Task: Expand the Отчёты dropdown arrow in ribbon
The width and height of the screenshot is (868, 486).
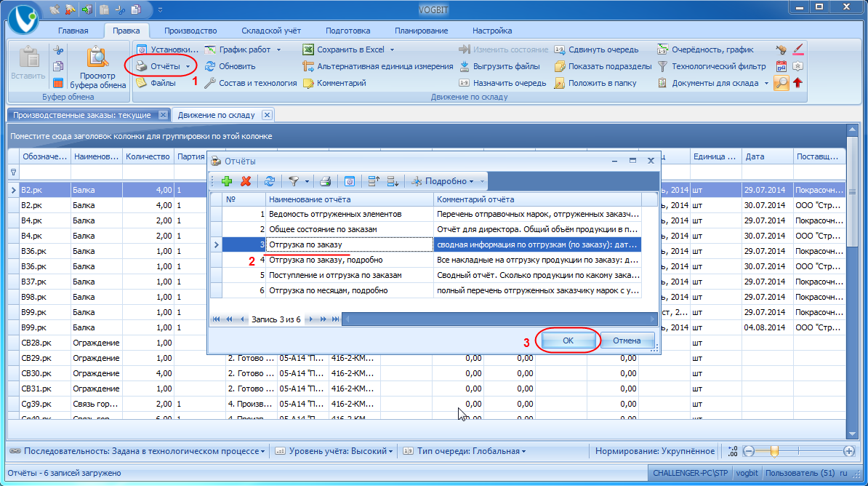Action: coord(188,66)
